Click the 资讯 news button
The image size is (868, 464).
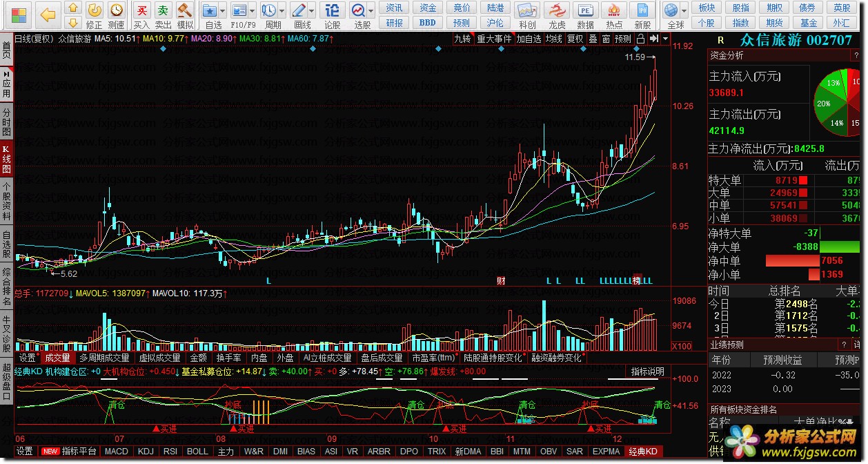click(395, 8)
